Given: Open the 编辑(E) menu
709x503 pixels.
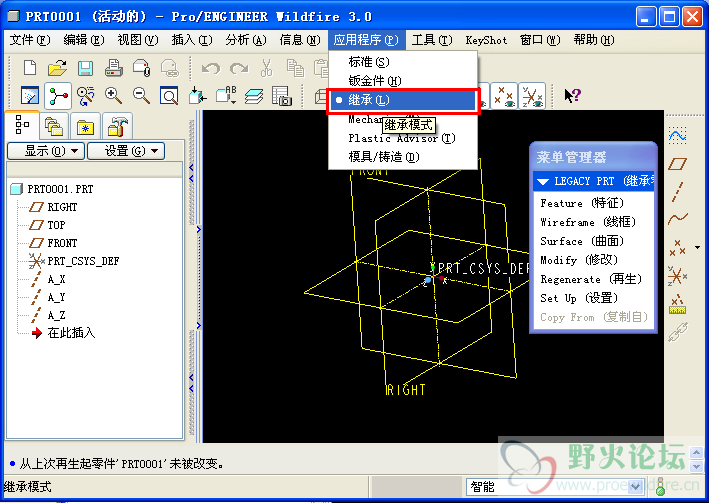Looking at the screenshot, I should (84, 40).
